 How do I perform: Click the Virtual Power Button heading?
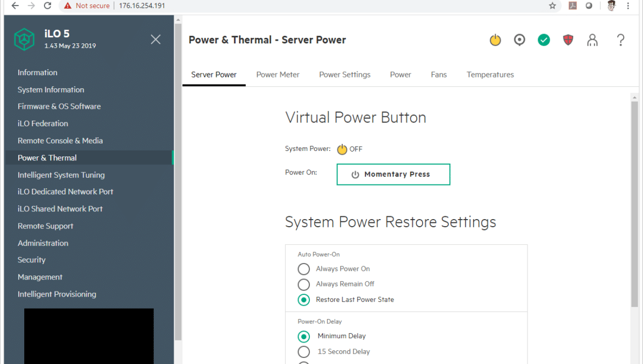(356, 117)
